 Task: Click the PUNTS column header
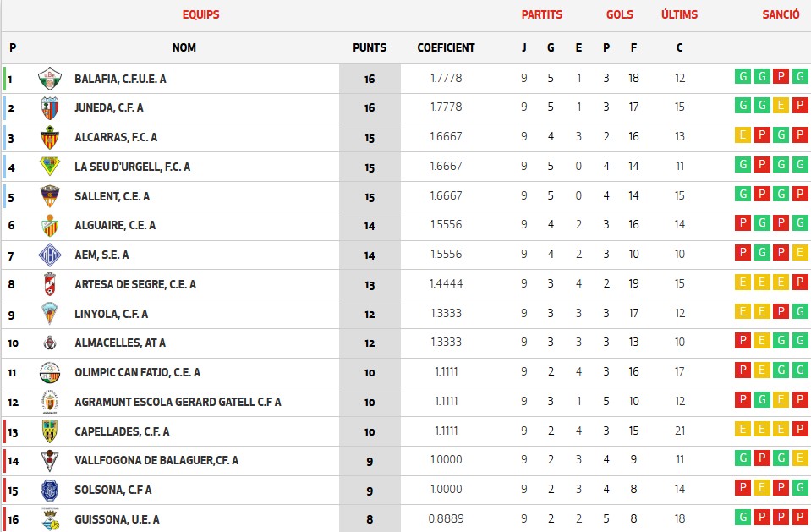click(x=370, y=48)
